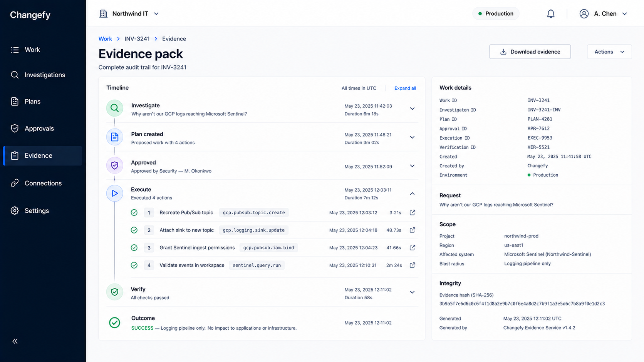The image size is (644, 362).
Task: Open the notifications bell
Action: coord(551,14)
